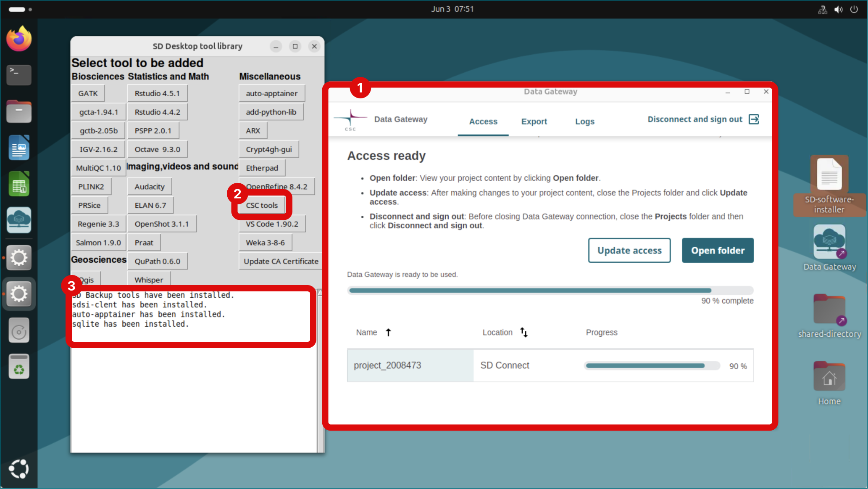
Task: Install Rstudio 4.4.2
Action: pos(157,112)
